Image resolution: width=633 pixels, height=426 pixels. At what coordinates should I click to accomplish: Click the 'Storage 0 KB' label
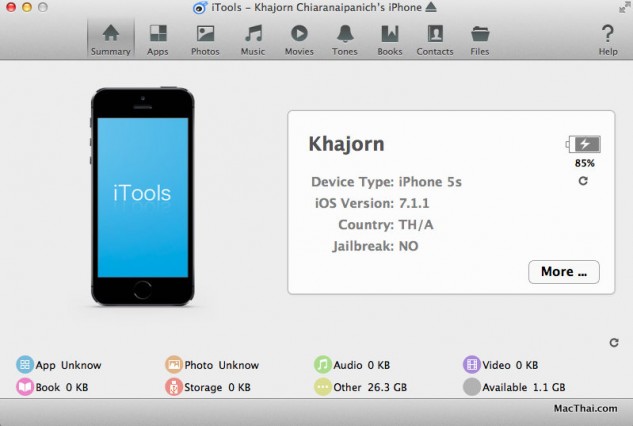pyautogui.click(x=217, y=387)
